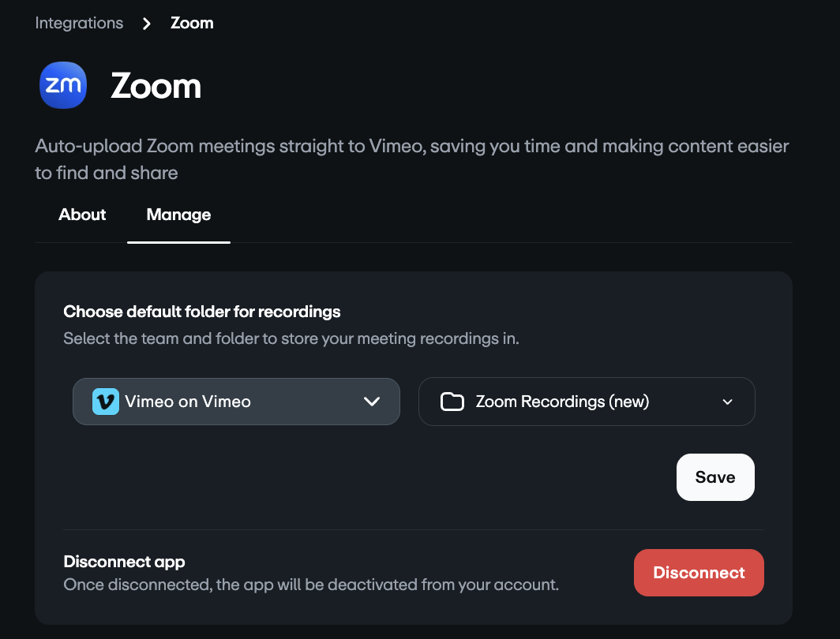Click the Zoom app logo icon
Image resolution: width=840 pixels, height=639 pixels.
(62, 85)
